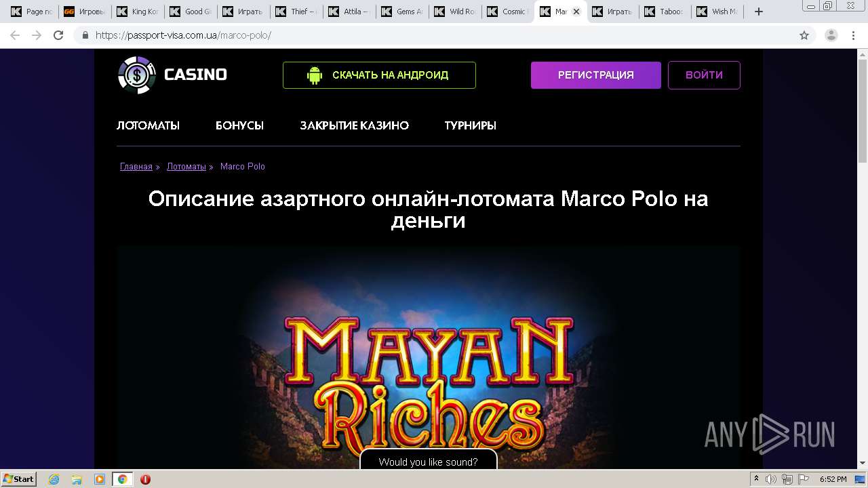Open the Chrome profile avatar icon
This screenshot has width=868, height=488.
coord(831,35)
